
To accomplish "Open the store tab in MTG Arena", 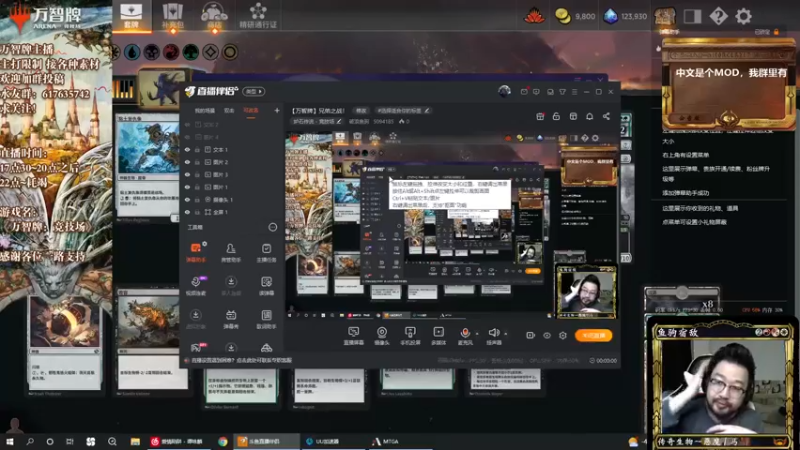I will coord(214,15).
